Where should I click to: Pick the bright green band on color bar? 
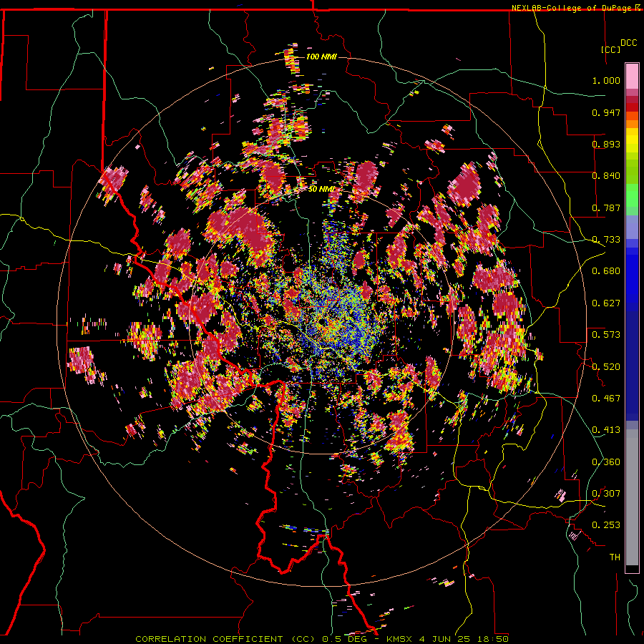coord(632,195)
